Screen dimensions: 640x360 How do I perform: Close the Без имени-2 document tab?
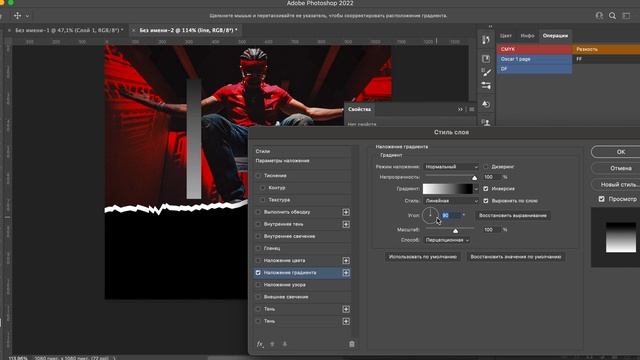pos(133,30)
